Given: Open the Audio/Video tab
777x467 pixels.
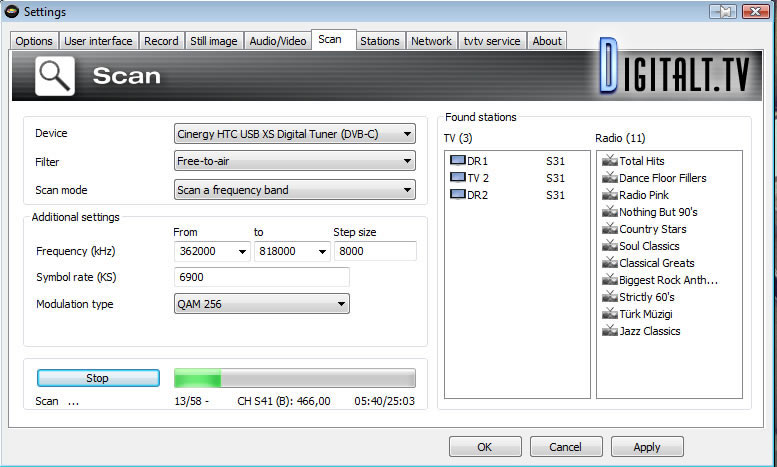Looking at the screenshot, I should 277,41.
